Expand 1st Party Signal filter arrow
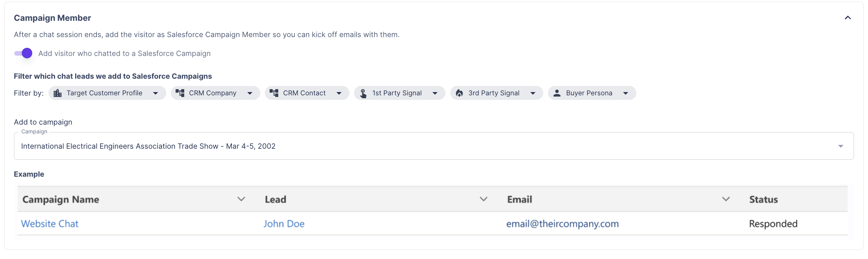The image size is (868, 259). pos(435,93)
